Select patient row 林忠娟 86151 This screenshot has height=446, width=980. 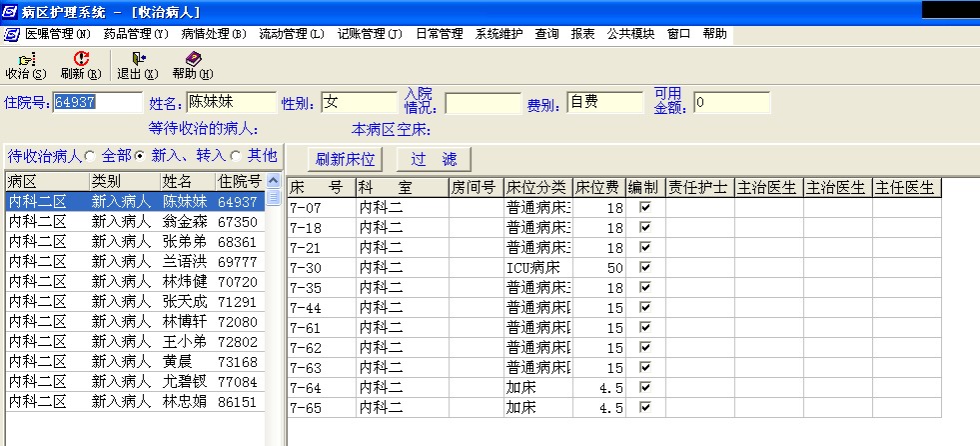135,402
